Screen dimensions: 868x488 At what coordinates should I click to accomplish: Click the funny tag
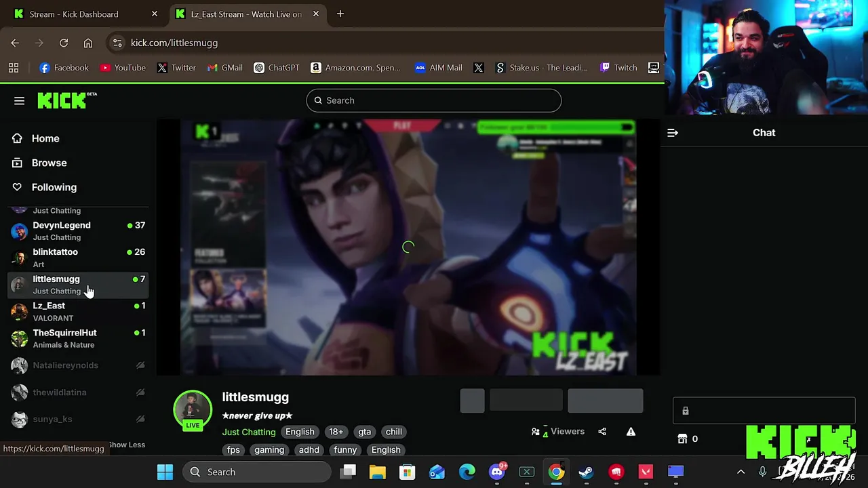(345, 450)
